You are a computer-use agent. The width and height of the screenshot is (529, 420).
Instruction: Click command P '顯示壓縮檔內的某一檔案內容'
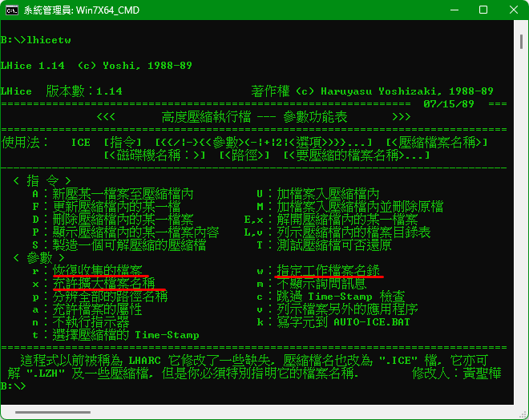click(135, 232)
